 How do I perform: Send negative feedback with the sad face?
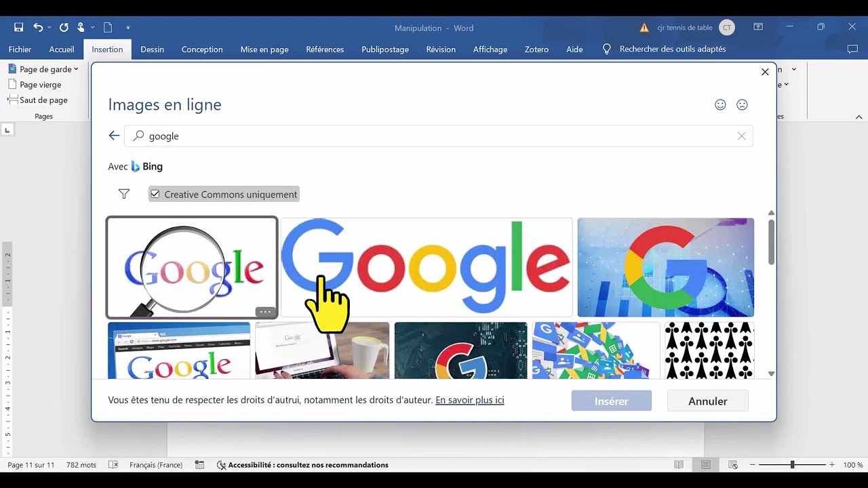click(742, 104)
